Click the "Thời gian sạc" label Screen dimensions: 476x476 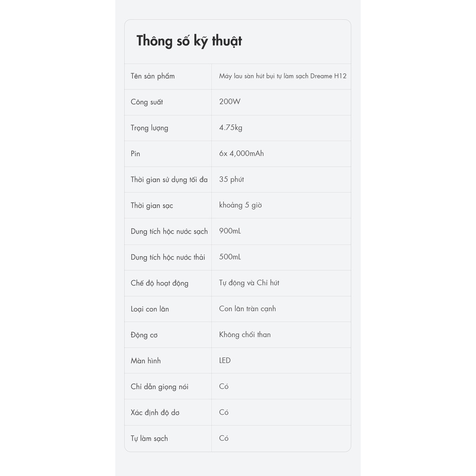[x=152, y=205]
